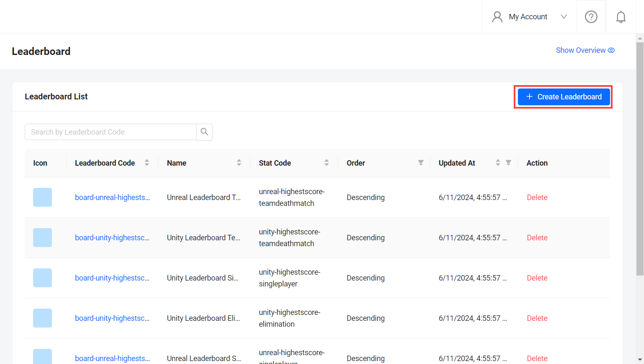Select the 'Unreal Leaderboard T...' name cell
The image size is (644, 364).
(x=204, y=198)
